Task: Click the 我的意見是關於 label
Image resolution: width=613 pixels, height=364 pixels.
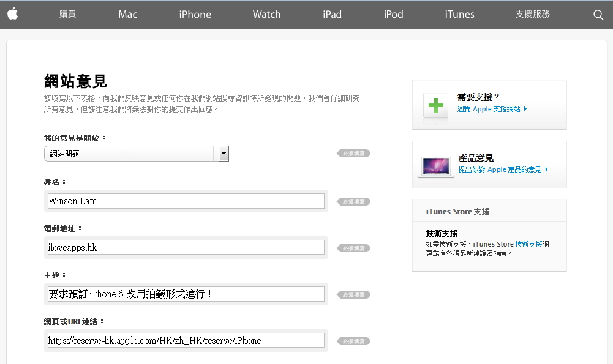Action: click(x=75, y=138)
